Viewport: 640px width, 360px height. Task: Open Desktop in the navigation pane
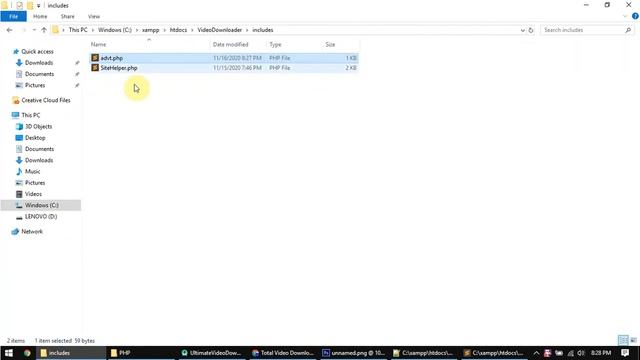coord(35,138)
